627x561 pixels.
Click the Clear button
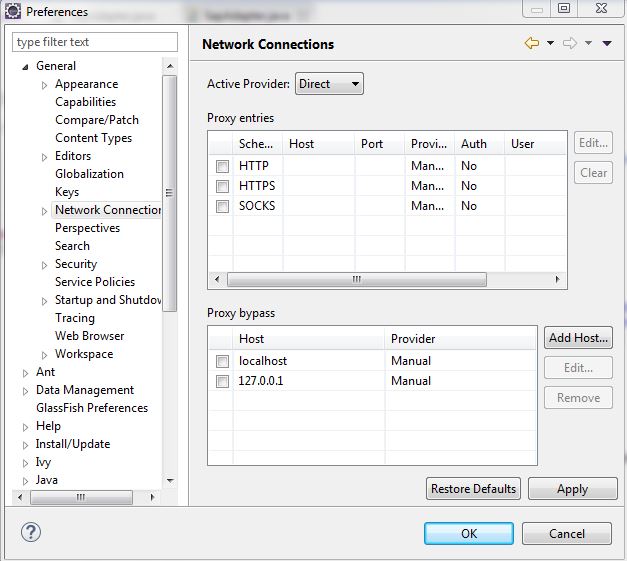point(593,173)
